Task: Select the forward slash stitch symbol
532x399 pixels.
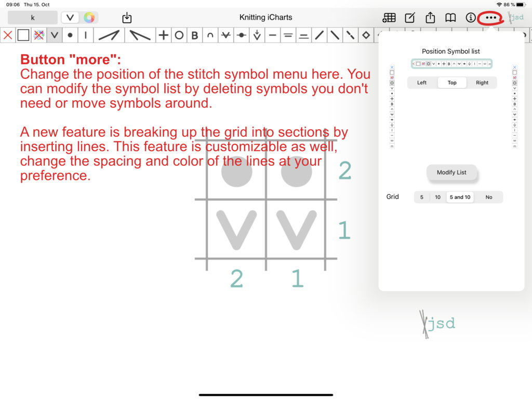Action: pyautogui.click(x=320, y=35)
